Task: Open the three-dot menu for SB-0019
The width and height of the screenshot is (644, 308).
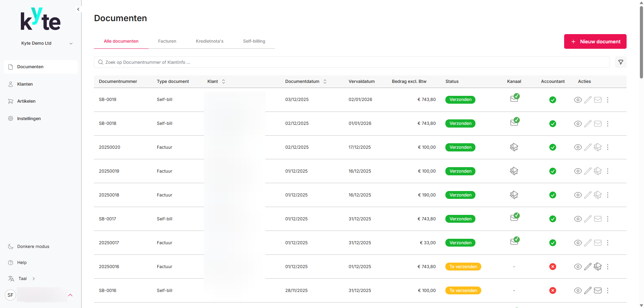Action: pos(607,100)
